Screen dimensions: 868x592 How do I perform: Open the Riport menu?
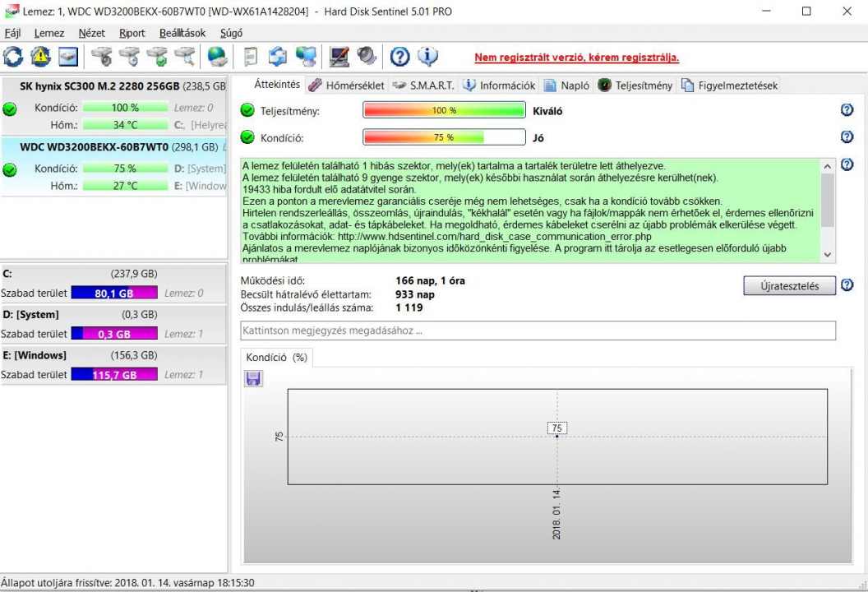pyautogui.click(x=132, y=33)
